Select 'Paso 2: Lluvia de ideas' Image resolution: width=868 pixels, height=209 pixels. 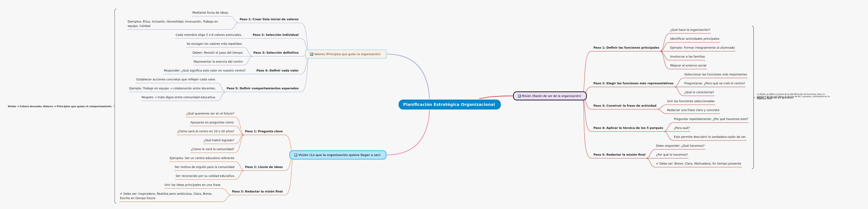(x=263, y=167)
